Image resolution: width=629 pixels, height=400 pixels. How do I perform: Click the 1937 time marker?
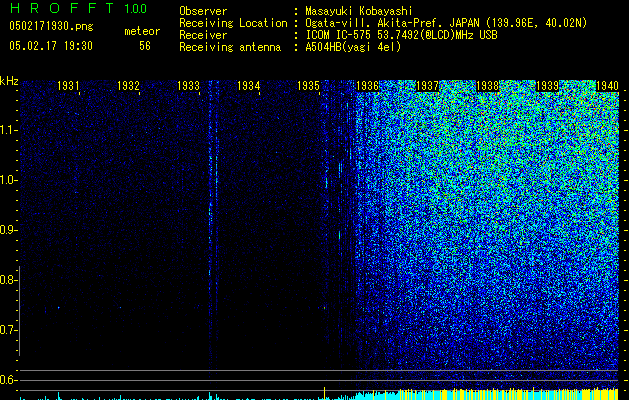click(x=428, y=85)
